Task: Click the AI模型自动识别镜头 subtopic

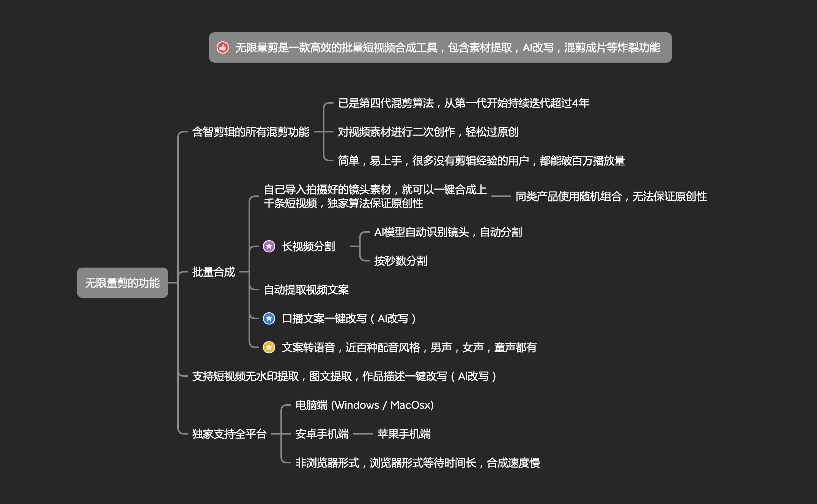Action: pos(448,232)
